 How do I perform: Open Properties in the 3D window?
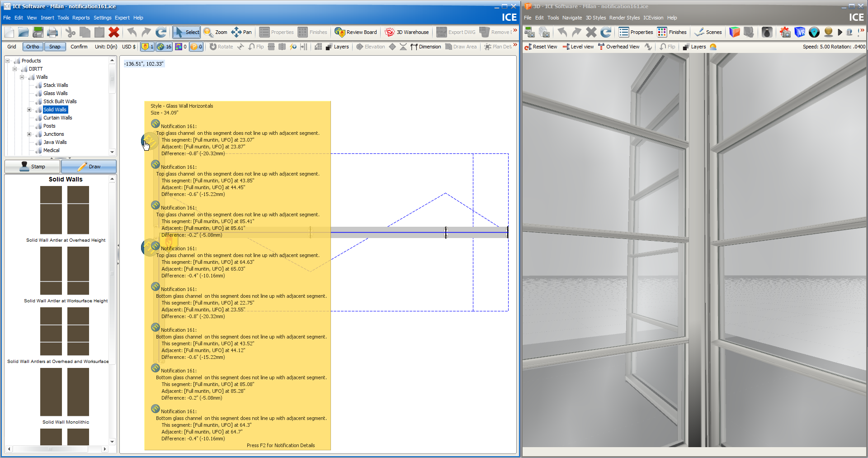click(x=636, y=32)
